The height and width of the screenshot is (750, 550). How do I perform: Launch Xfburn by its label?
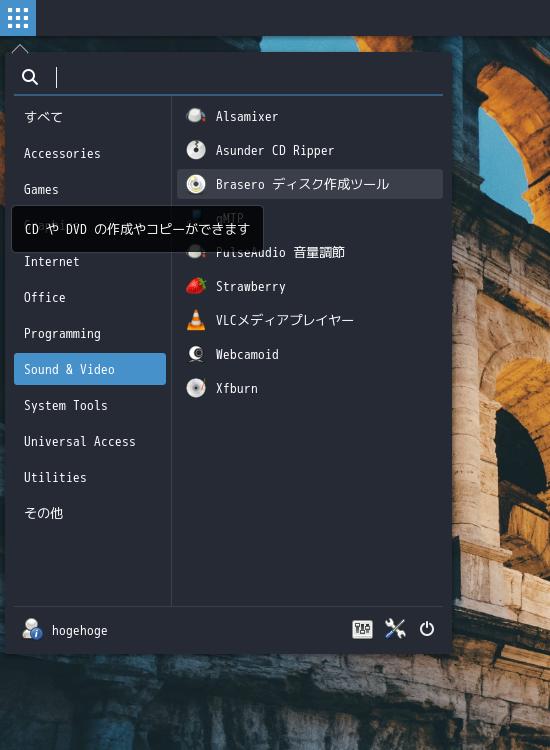pos(237,388)
